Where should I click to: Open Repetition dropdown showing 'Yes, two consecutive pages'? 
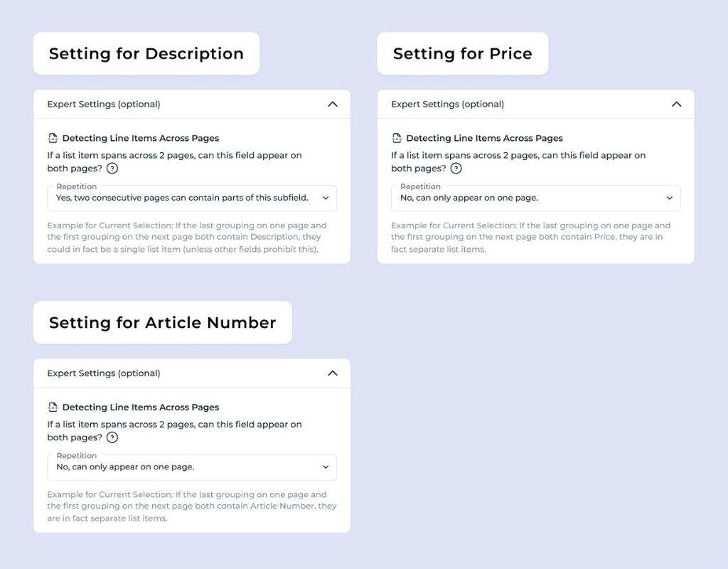coord(192,198)
